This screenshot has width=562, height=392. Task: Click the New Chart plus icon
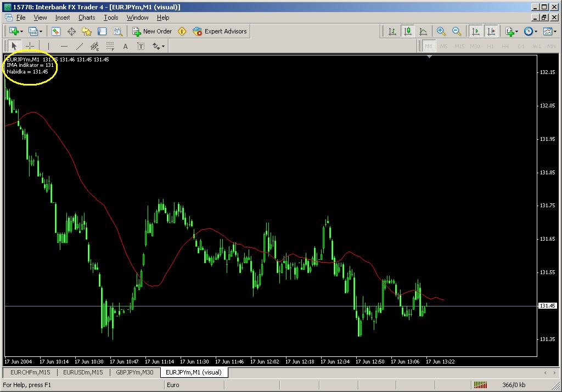click(x=14, y=31)
